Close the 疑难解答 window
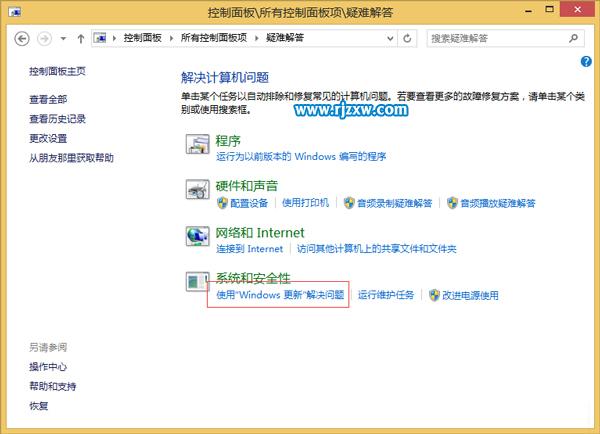The width and height of the screenshot is (600, 434). pos(578,9)
